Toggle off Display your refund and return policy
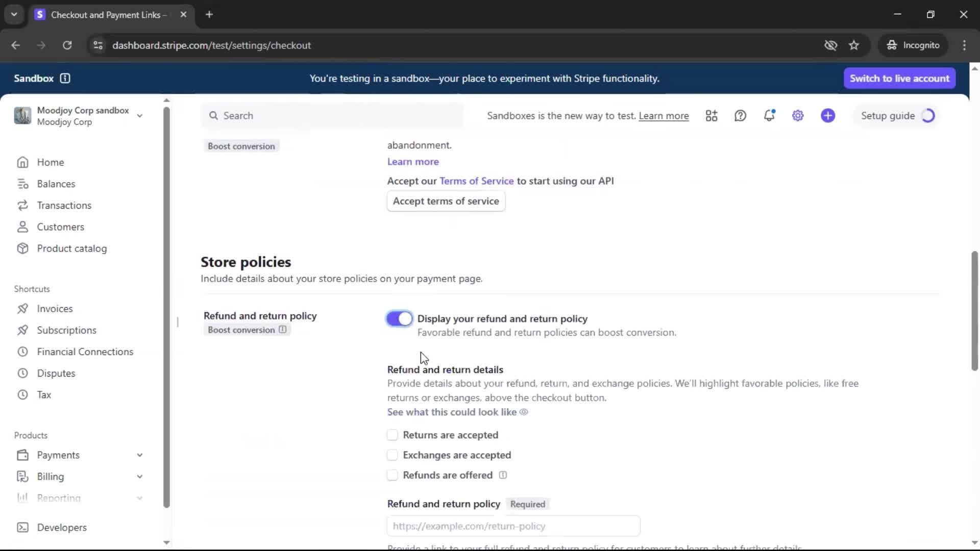980x551 pixels. click(x=399, y=319)
